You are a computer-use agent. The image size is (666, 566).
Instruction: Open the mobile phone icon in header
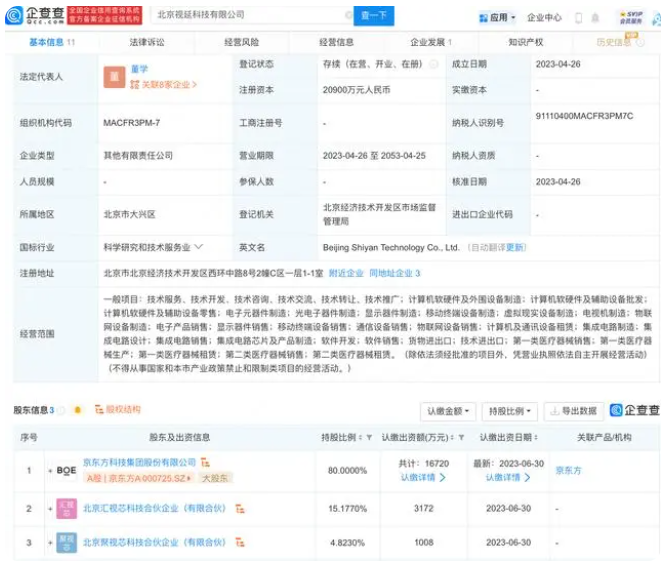click(578, 18)
